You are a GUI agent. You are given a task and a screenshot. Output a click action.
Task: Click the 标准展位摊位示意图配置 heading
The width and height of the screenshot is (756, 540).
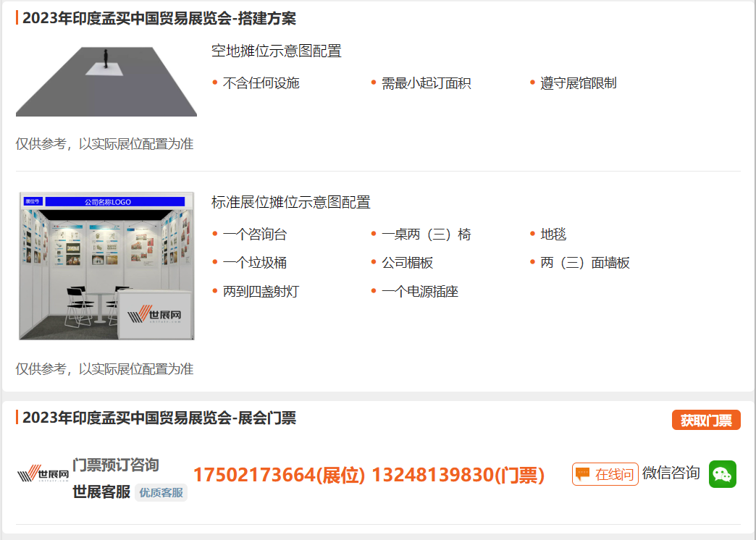(x=290, y=203)
